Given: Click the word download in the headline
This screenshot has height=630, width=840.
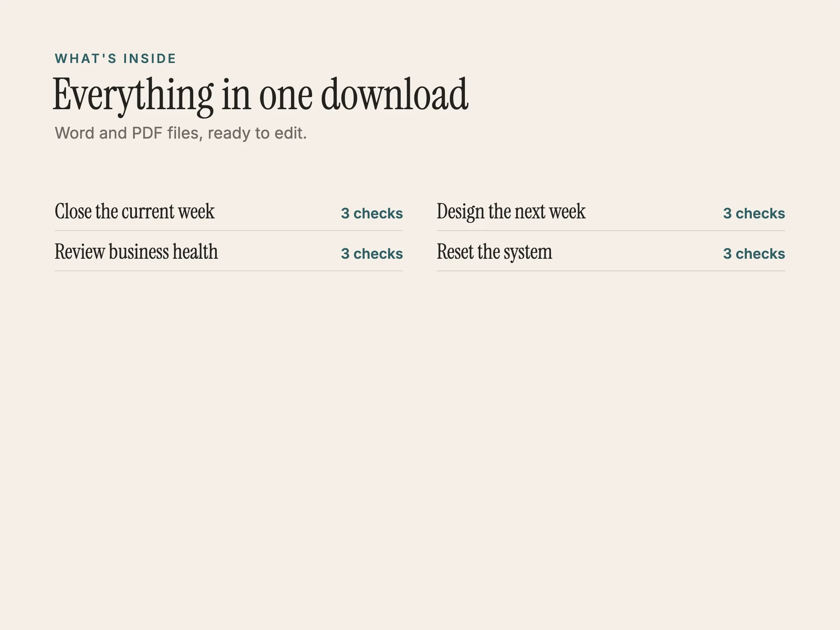Looking at the screenshot, I should click(x=394, y=94).
